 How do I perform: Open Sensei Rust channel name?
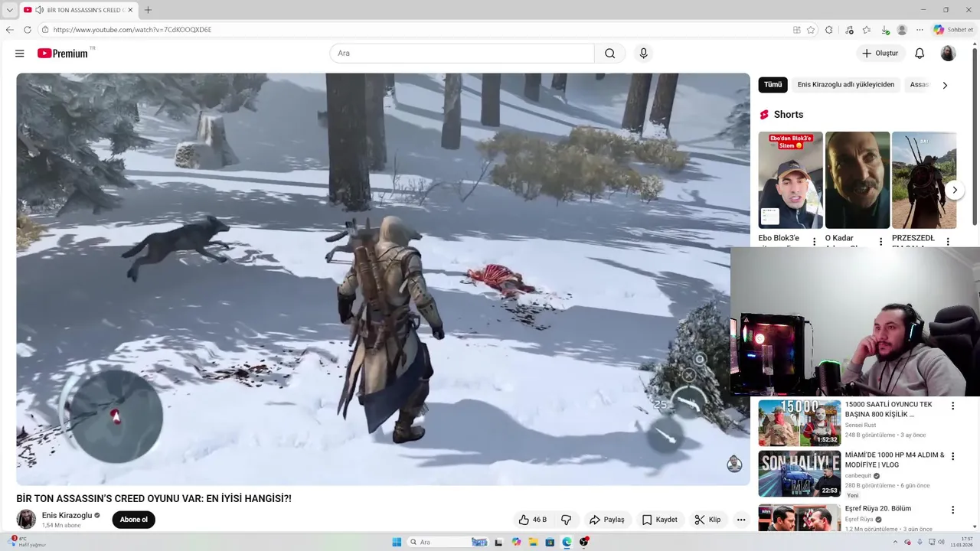point(861,425)
